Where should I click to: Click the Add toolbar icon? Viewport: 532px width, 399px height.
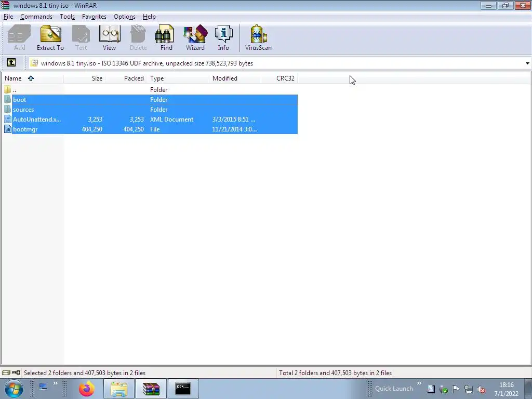coord(19,37)
